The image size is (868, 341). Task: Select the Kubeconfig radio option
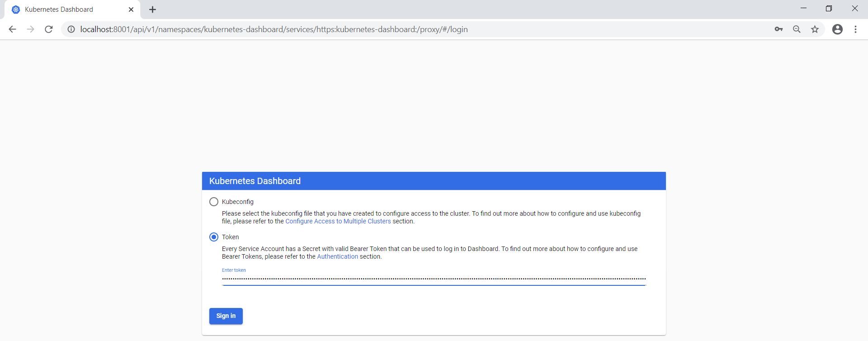click(x=214, y=202)
